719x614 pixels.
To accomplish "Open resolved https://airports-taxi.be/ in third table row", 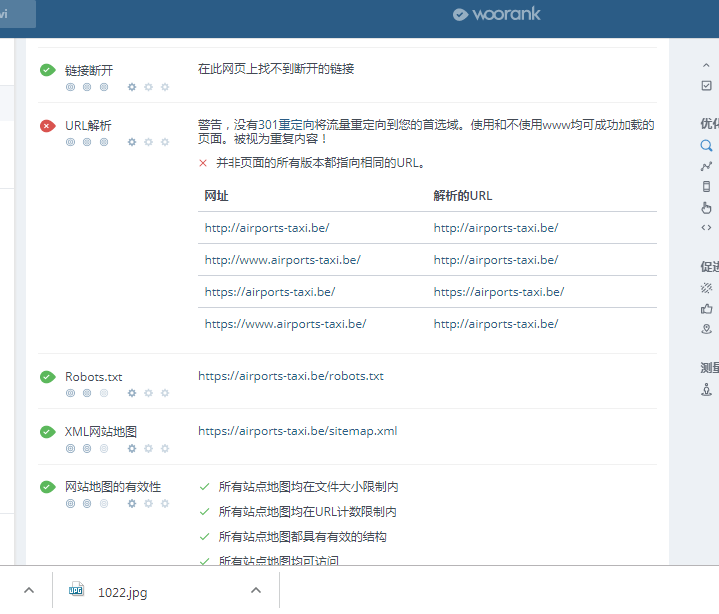I will pyautogui.click(x=499, y=292).
